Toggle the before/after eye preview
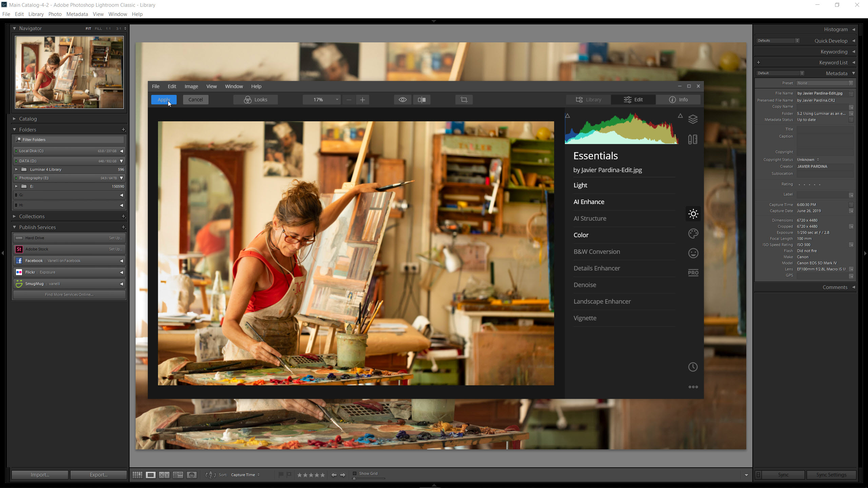Viewport: 868px width, 488px height. (x=403, y=100)
